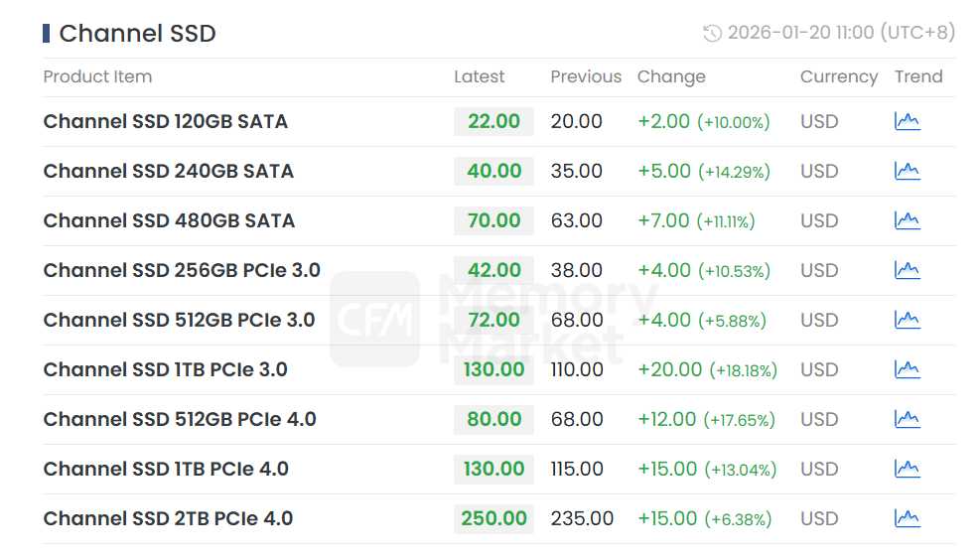The height and width of the screenshot is (558, 980).
Task: Click the Product Item column header
Action: (x=97, y=76)
